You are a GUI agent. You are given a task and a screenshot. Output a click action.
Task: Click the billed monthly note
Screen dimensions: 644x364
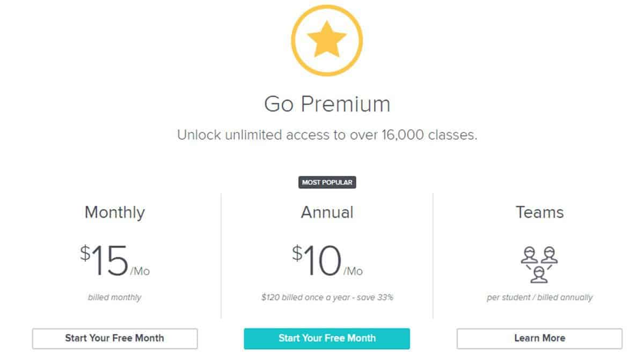[x=115, y=297]
